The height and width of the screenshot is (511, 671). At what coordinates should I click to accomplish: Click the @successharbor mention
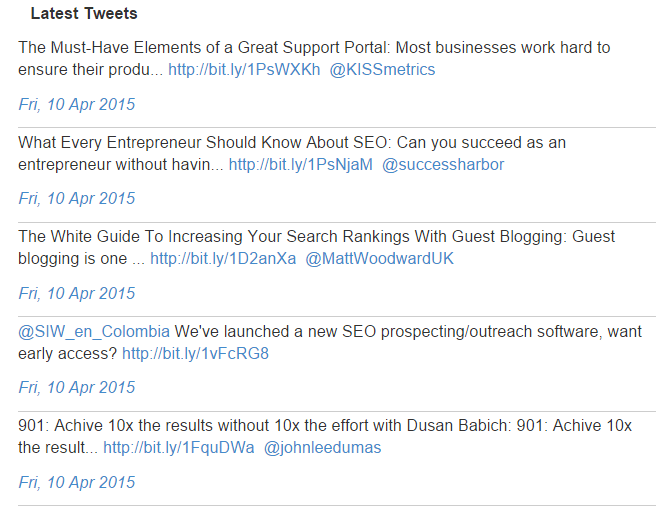[443, 165]
